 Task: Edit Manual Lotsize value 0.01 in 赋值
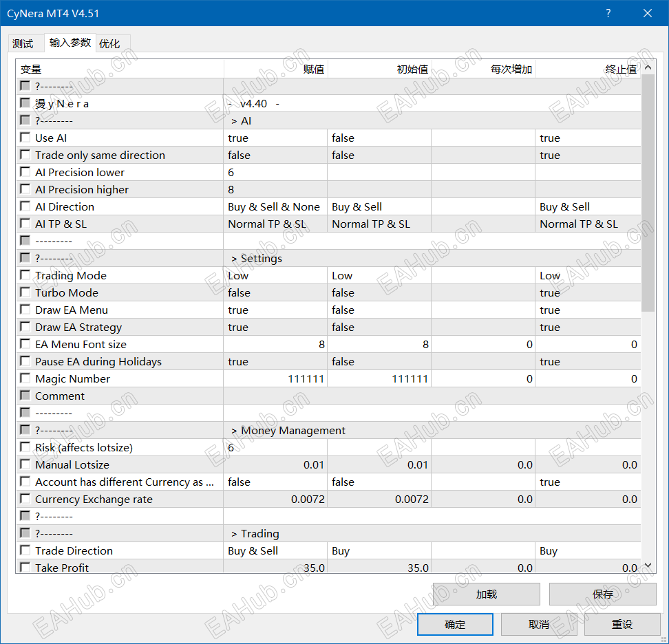[275, 464]
